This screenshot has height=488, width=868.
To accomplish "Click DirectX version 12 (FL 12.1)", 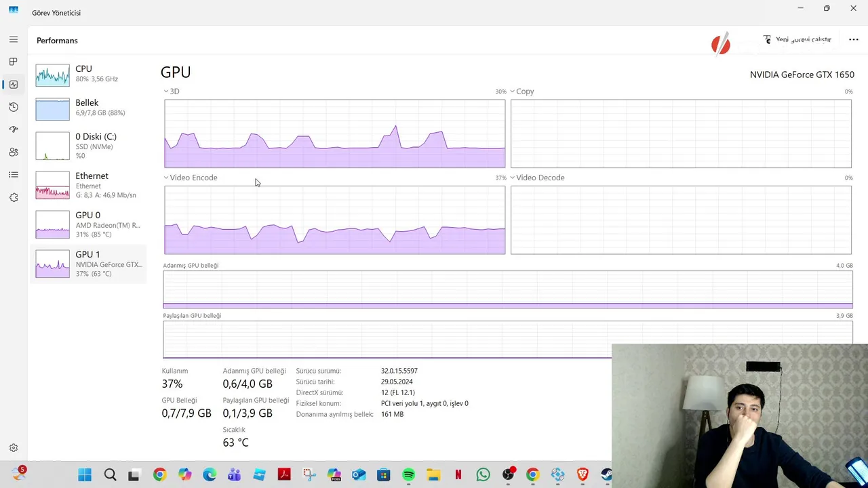I will coord(397,392).
